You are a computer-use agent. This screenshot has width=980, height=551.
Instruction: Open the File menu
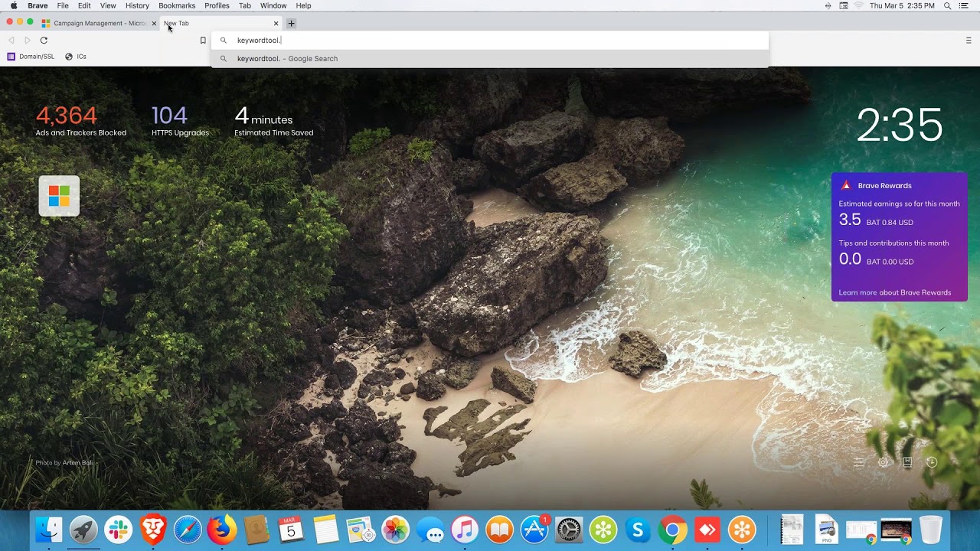point(63,5)
